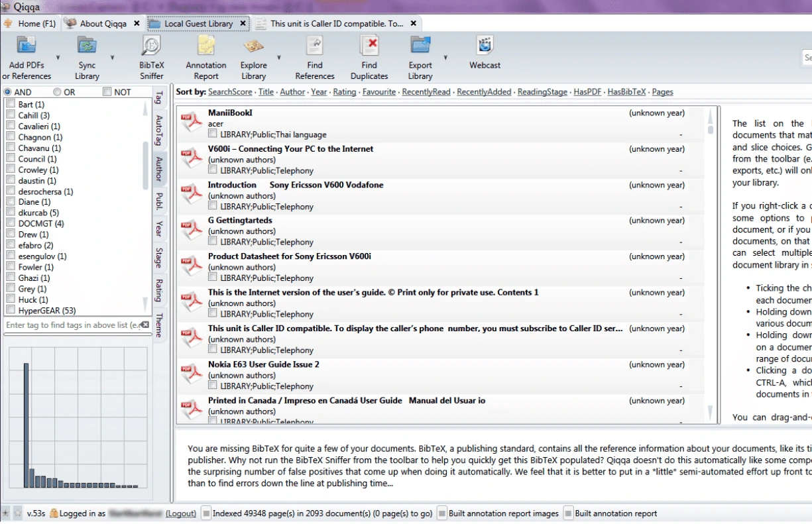Click the Add PDFs or References icon
The width and height of the screenshot is (812, 524).
[x=27, y=46]
